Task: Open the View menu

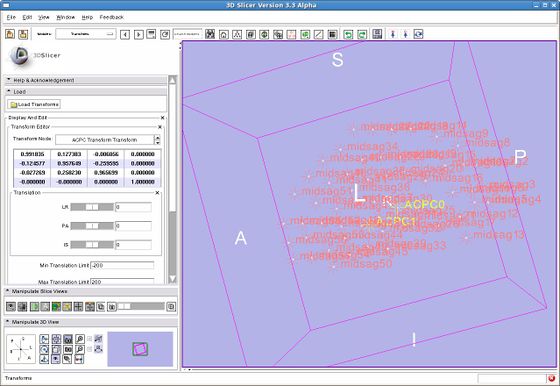Action: [x=44, y=17]
